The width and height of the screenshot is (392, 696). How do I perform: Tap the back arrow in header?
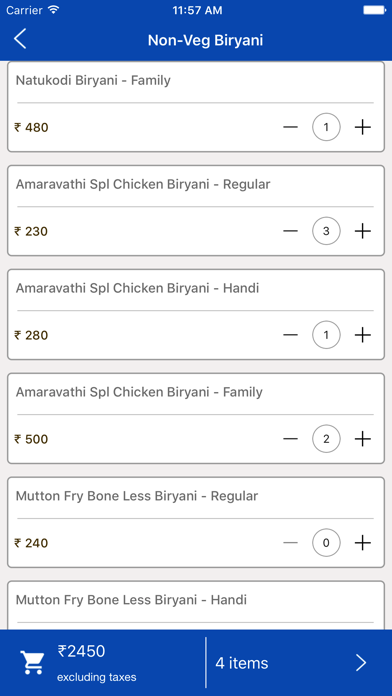point(20,40)
